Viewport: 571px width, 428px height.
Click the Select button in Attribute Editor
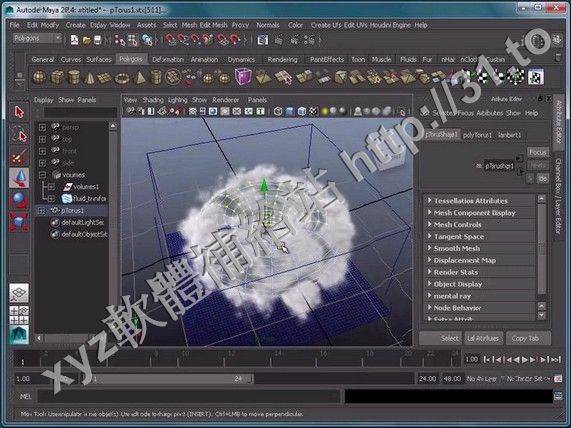441,338
